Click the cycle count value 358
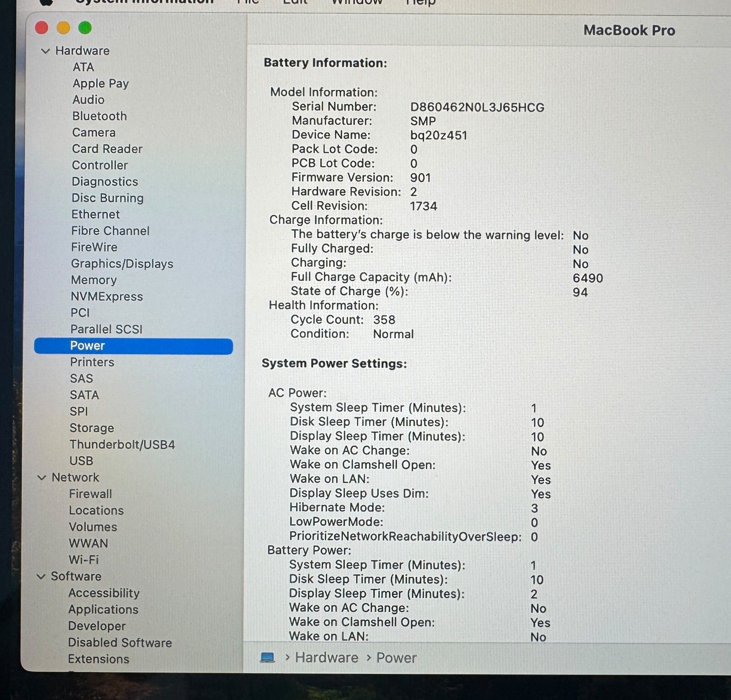The height and width of the screenshot is (700, 731). point(384,320)
